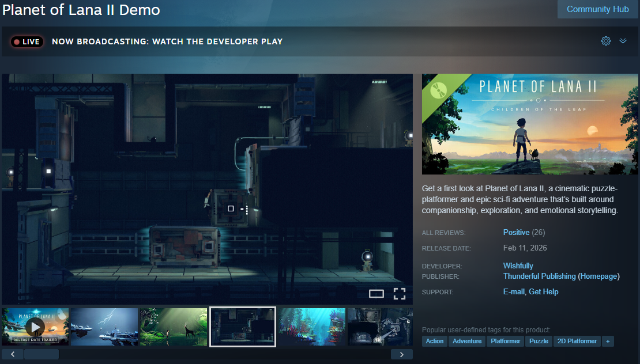Click the 'Planet of Lana II Demo' title
Image resolution: width=640 pixels, height=364 pixels.
point(81,10)
